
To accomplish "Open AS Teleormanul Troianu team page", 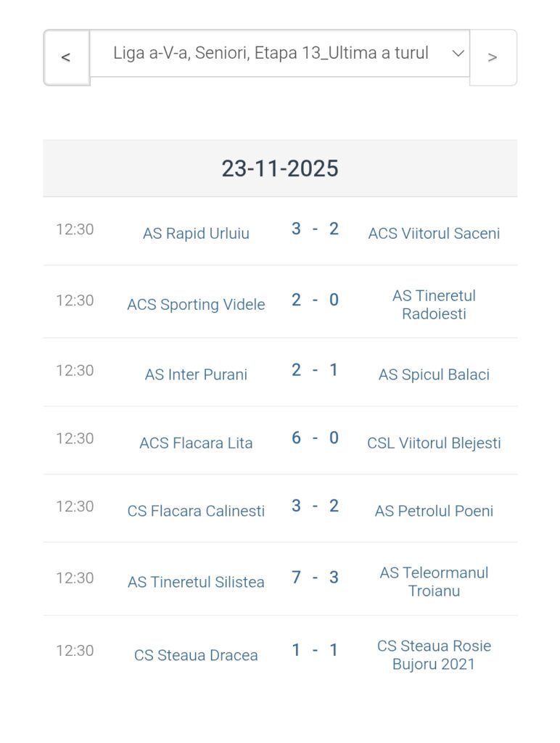I will click(x=434, y=582).
